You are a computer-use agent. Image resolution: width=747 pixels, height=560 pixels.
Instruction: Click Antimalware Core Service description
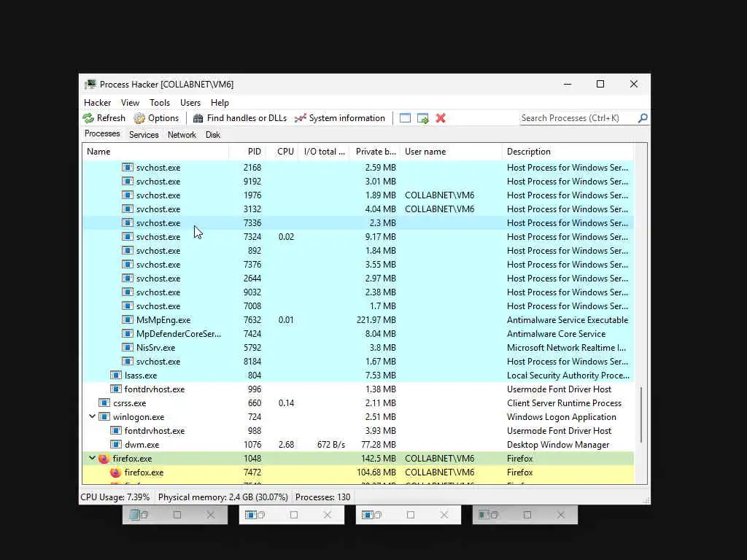tap(556, 334)
